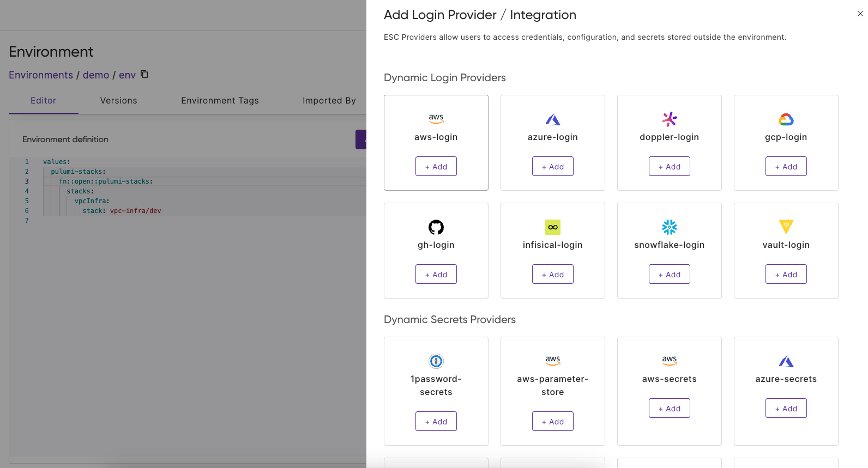
Task: Open the Imported By tab
Action: pyautogui.click(x=329, y=101)
